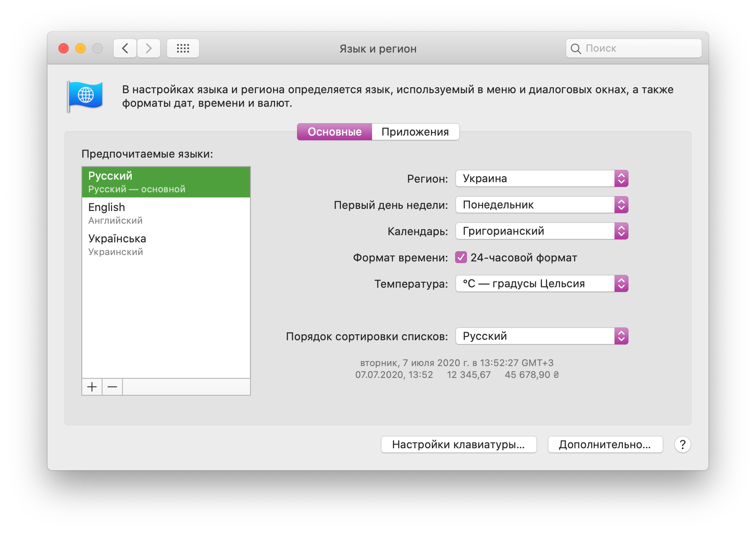This screenshot has height=533, width=756.
Task: Select Українська in the languages list
Action: (x=166, y=244)
